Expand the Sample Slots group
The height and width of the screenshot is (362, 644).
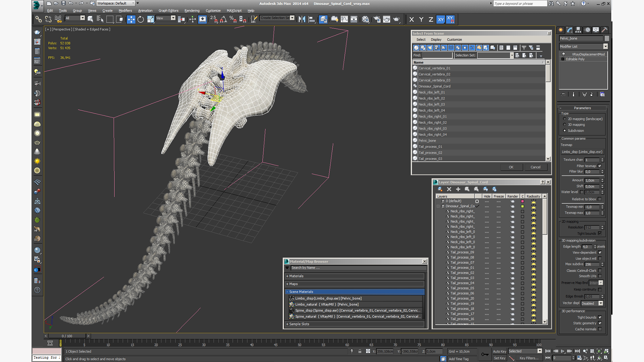tap(287, 324)
